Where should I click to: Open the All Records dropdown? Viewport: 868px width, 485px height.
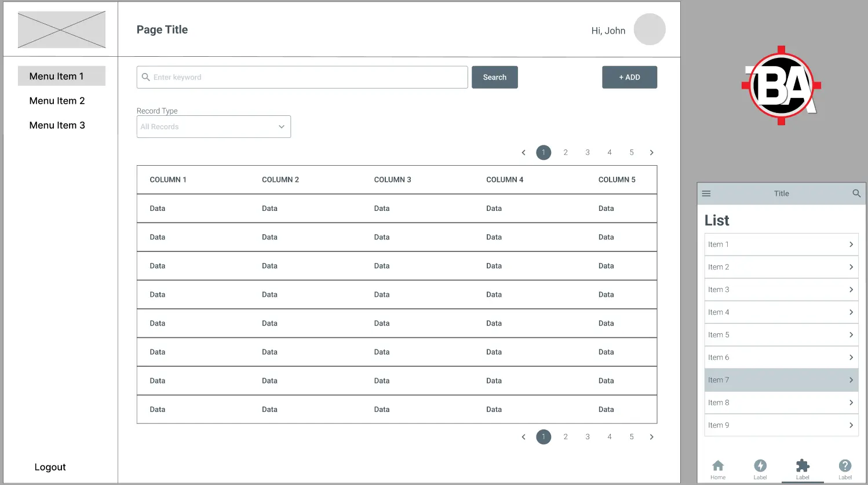[213, 126]
